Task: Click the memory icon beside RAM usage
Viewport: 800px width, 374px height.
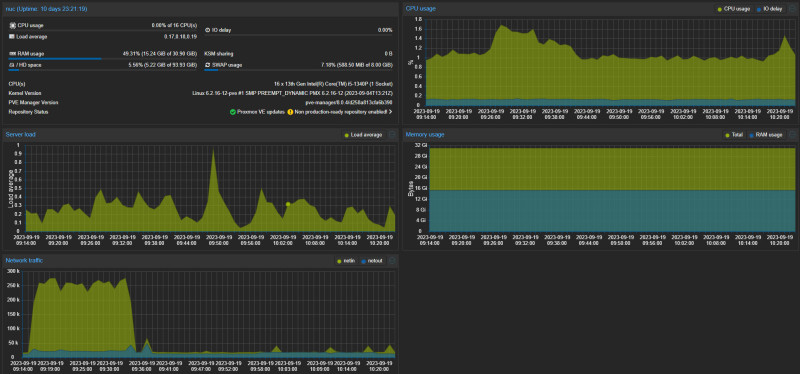Action: click(x=12, y=54)
